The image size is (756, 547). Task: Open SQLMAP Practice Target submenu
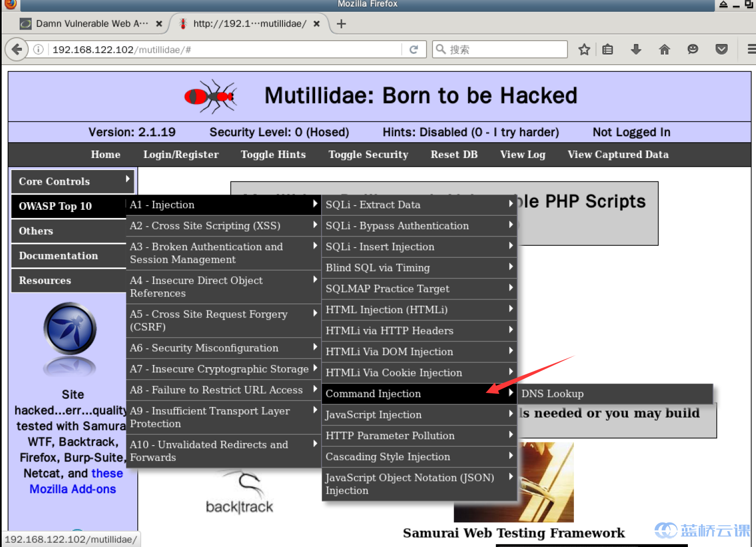point(419,289)
